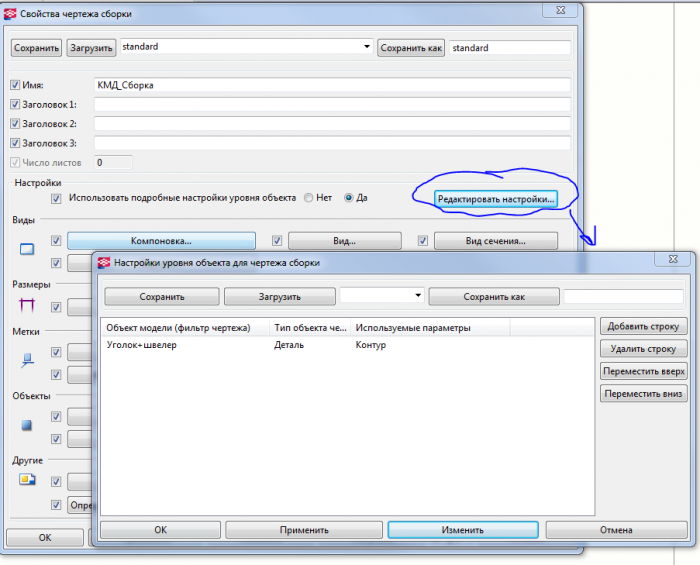Viewport: 700px width, 565px height.
Task: Open the Вид settings button
Action: point(345,241)
